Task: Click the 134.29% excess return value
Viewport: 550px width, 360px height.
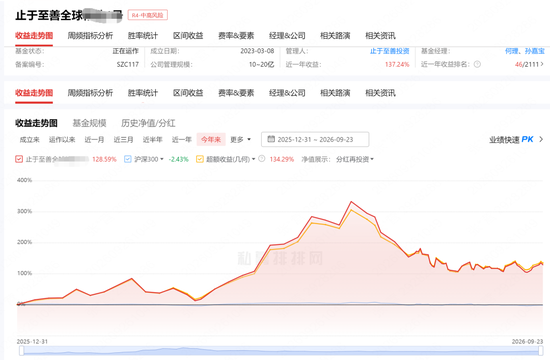Action: click(x=282, y=159)
